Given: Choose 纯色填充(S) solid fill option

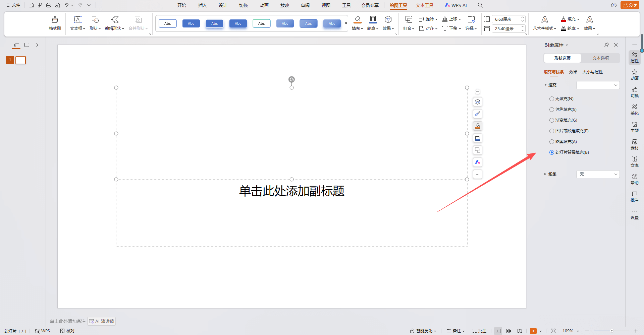Looking at the screenshot, I should click(552, 110).
